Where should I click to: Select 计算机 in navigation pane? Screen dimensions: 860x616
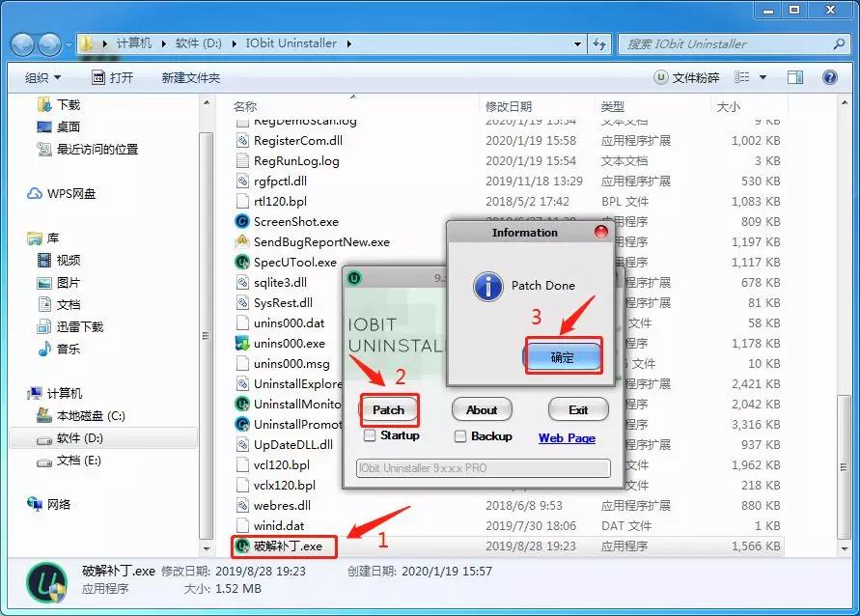pyautogui.click(x=54, y=393)
